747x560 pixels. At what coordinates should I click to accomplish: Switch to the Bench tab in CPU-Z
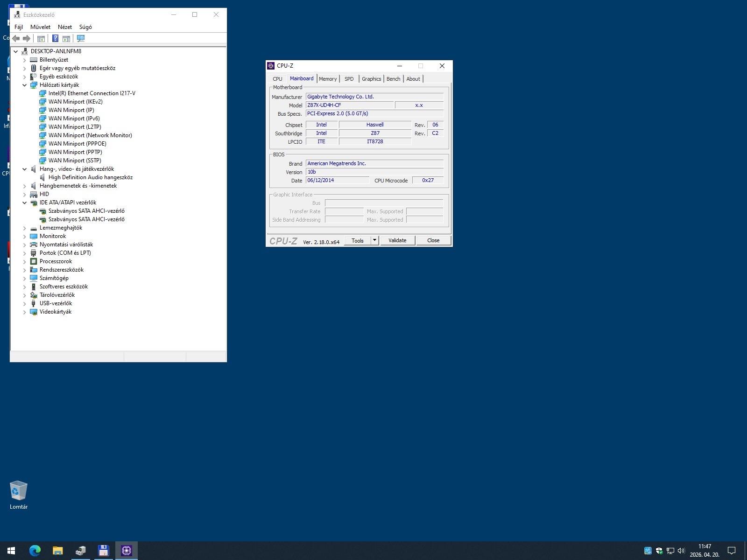coord(394,79)
